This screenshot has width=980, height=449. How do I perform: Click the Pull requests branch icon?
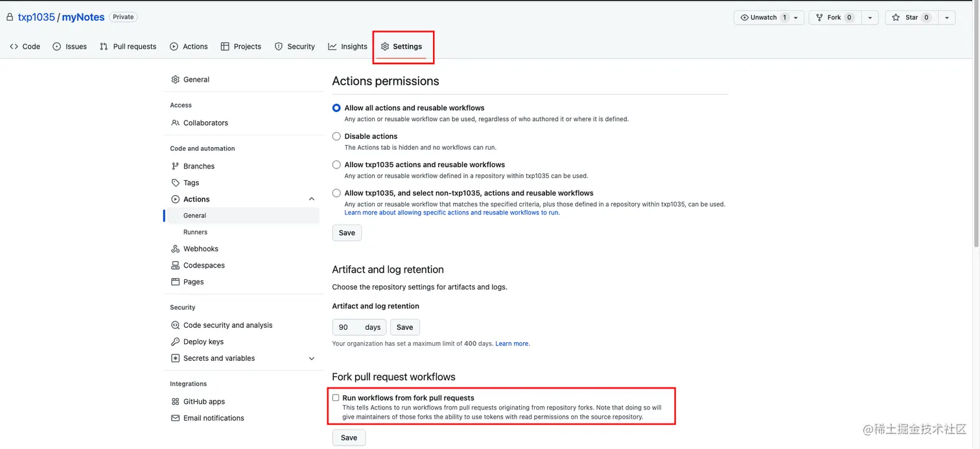tap(104, 47)
